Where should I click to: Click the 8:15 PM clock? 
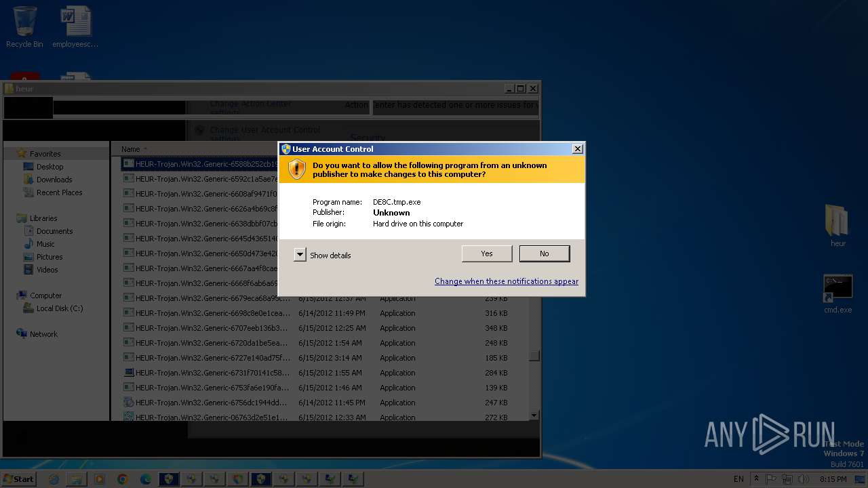(833, 479)
